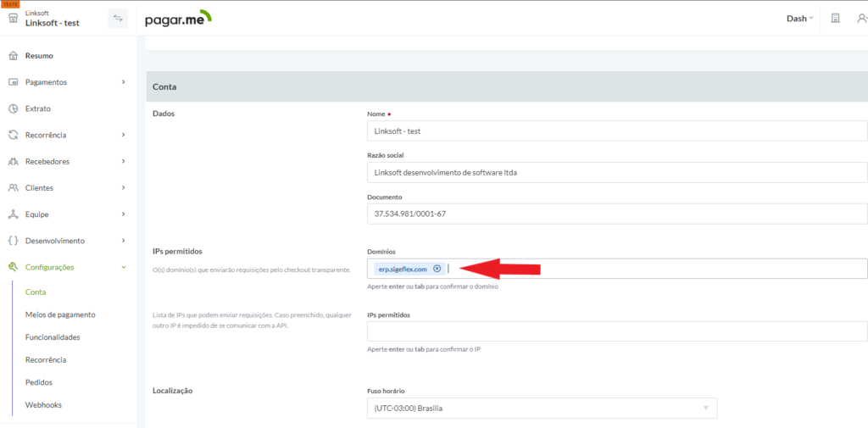Click the Desenvolvimento braces icon
Screen dimensions: 868x428
pos(13,241)
